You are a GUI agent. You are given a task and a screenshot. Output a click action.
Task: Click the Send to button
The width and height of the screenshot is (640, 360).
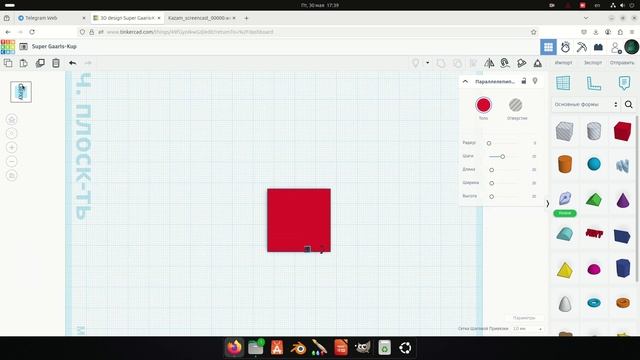[622, 63]
